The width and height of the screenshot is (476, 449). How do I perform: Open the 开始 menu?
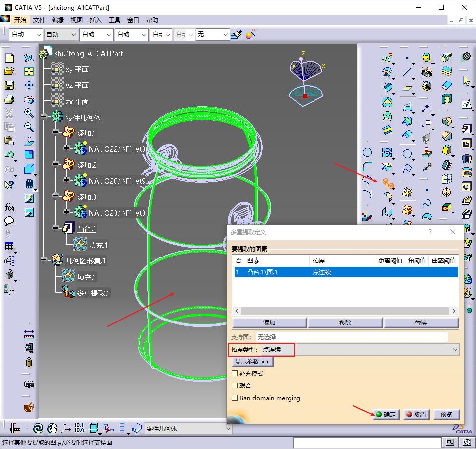click(20, 20)
